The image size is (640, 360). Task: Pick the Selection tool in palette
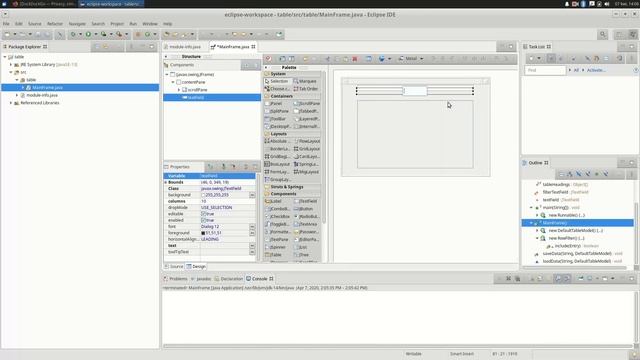278,81
